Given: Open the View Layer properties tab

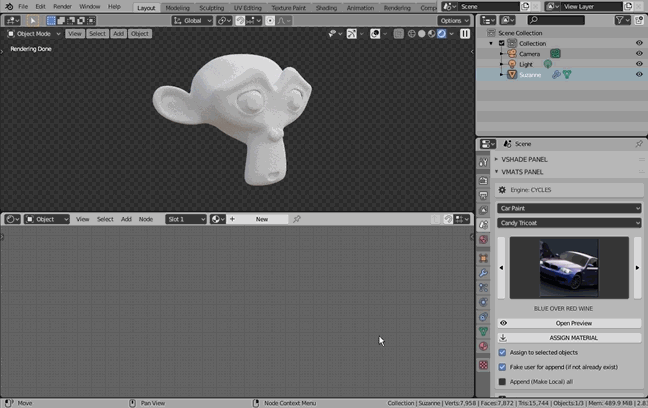Looking at the screenshot, I should point(483,210).
